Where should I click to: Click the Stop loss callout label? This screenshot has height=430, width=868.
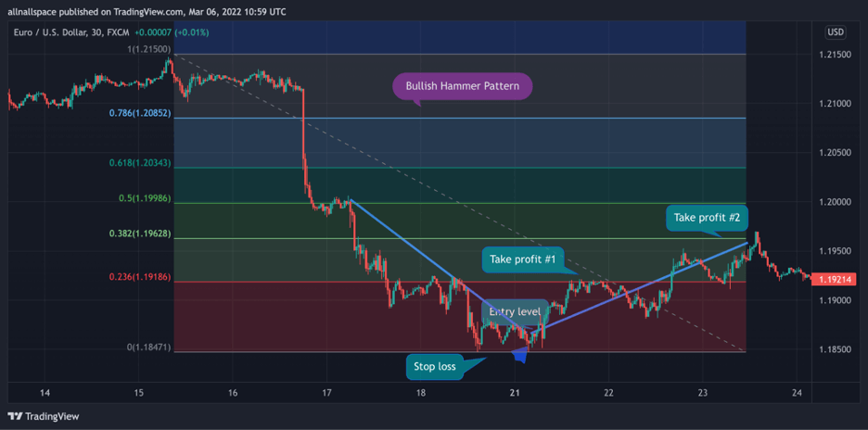pos(435,368)
